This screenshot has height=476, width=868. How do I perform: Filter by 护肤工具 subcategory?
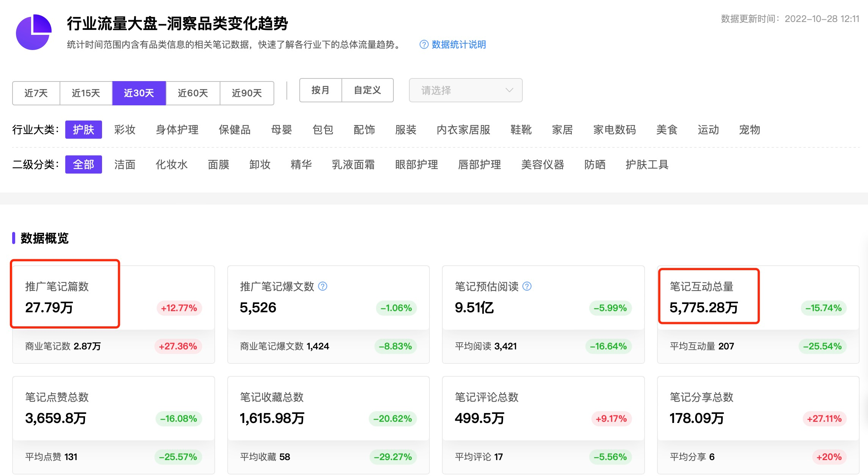click(647, 164)
